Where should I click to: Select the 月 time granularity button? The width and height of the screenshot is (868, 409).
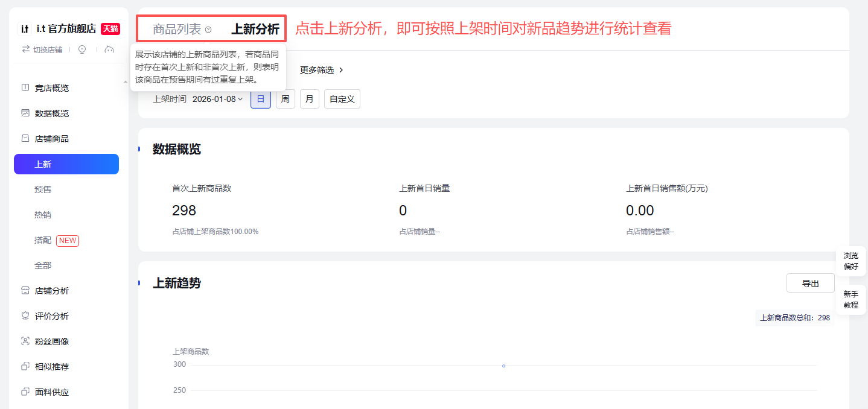click(x=310, y=99)
